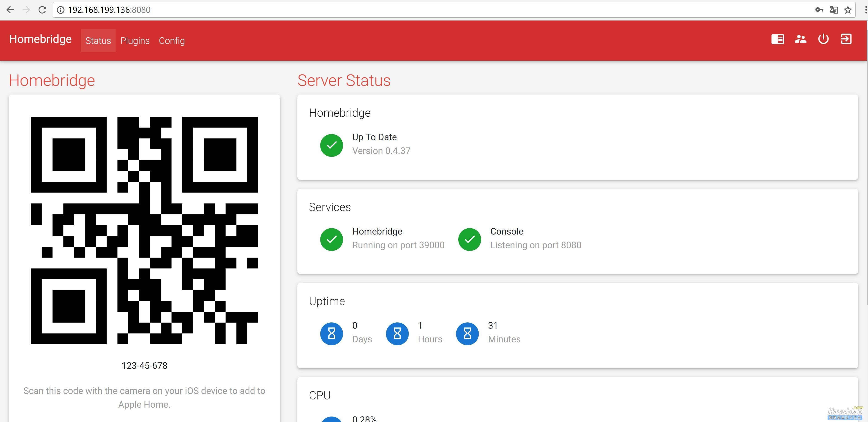Click the CPU card title
Screen dimensions: 868x422
point(320,395)
